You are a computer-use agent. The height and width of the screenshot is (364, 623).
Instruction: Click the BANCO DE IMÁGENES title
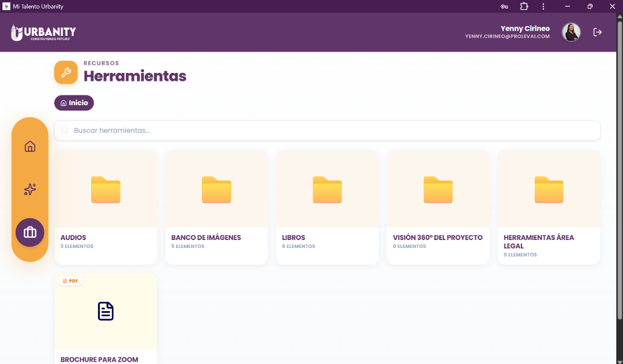coord(206,238)
